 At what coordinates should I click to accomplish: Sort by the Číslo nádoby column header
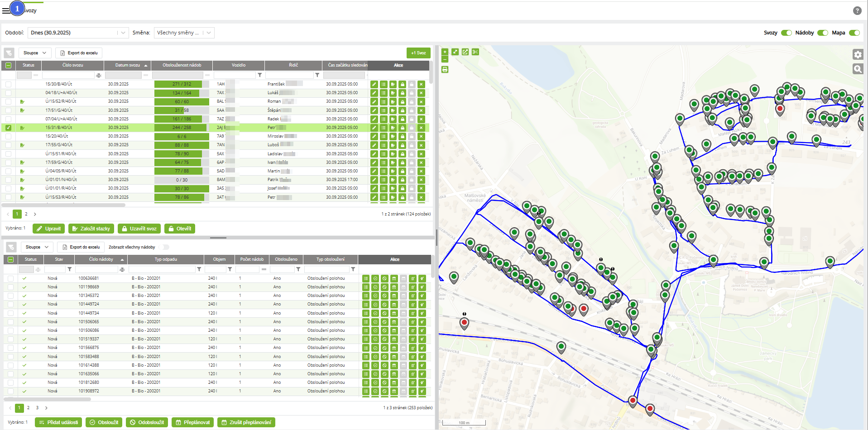[101, 259]
